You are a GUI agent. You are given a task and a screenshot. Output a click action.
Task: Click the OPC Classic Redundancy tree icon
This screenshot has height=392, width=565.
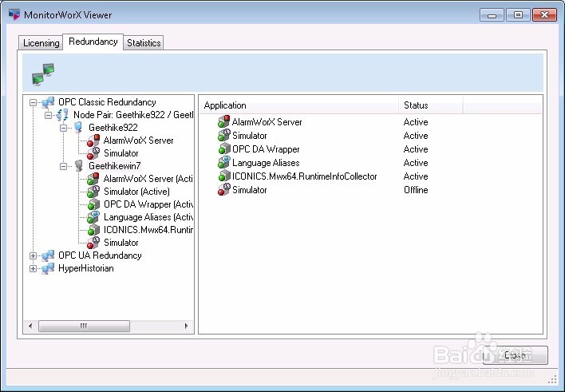[48, 102]
